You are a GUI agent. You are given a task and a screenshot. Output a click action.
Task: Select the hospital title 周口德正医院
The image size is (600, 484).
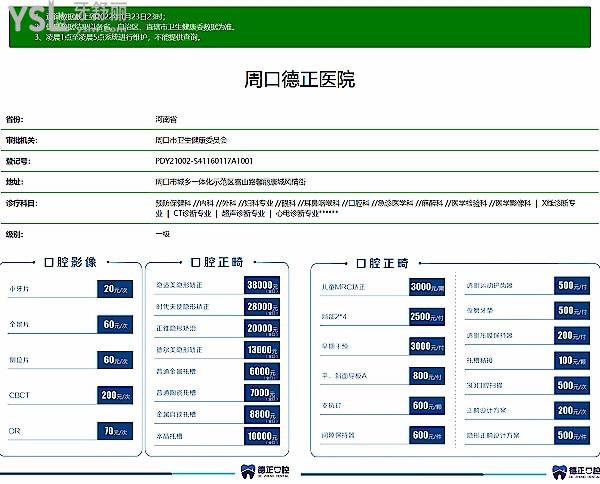(x=300, y=79)
